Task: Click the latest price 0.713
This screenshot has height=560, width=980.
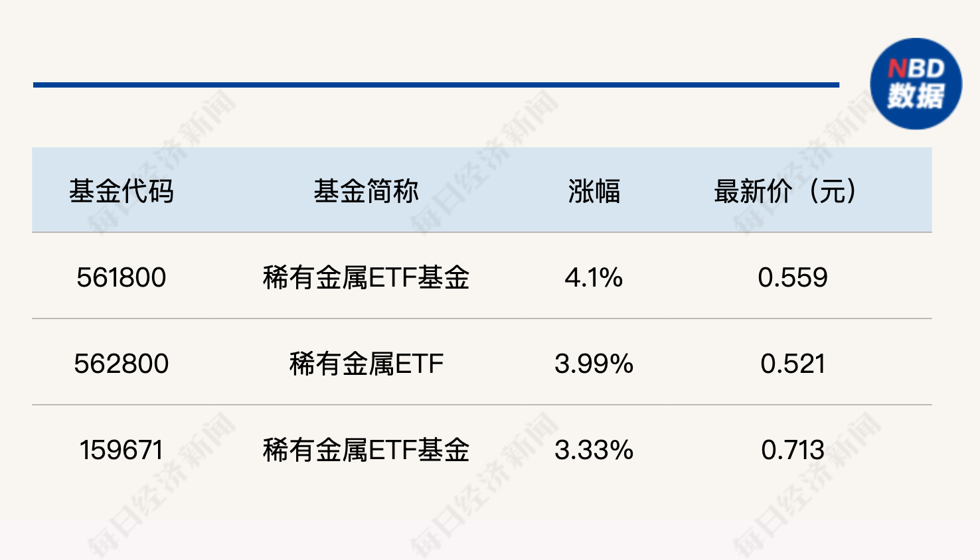Action: tap(793, 450)
